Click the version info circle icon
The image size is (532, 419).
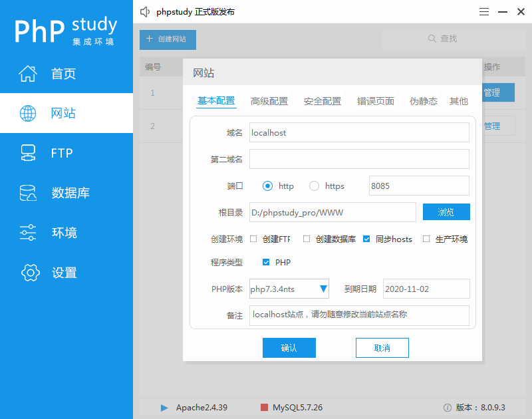(x=448, y=408)
